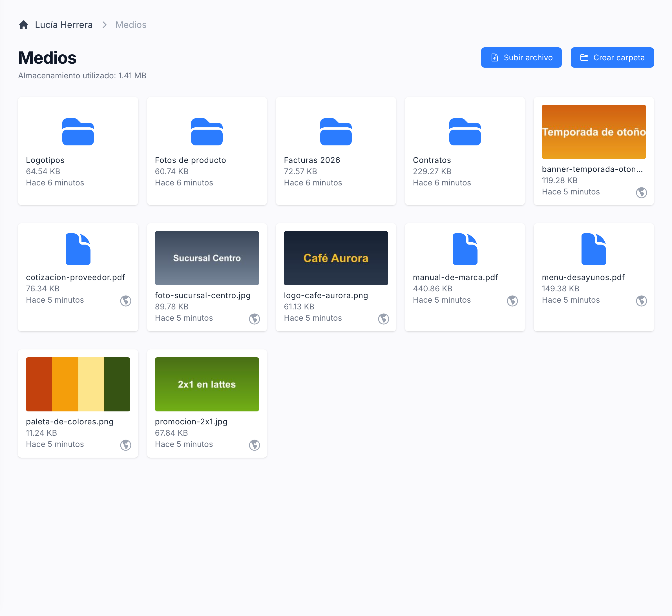
Task: Click globe icon on menu-desayunos.pdf card
Action: pyautogui.click(x=641, y=301)
